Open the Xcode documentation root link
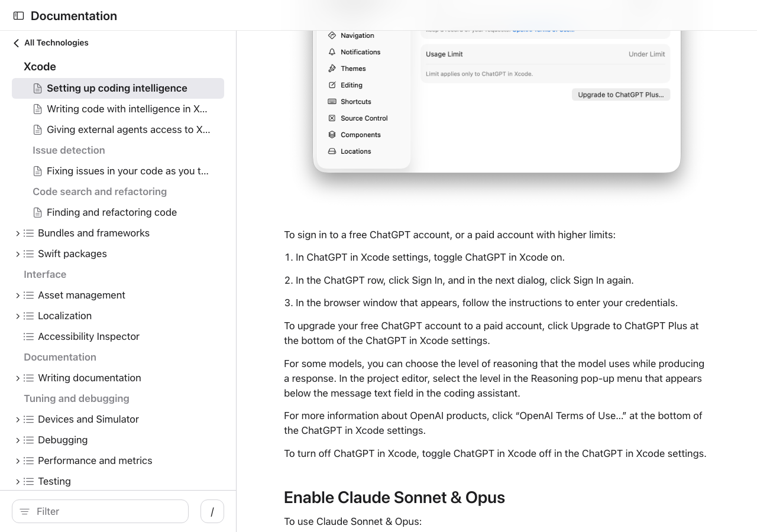The image size is (757, 532). pyautogui.click(x=40, y=67)
